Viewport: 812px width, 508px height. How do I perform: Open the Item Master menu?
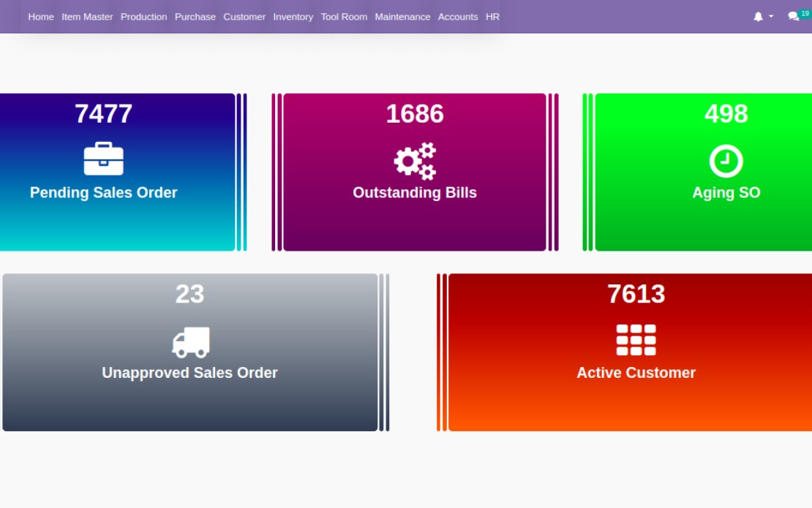click(x=87, y=17)
